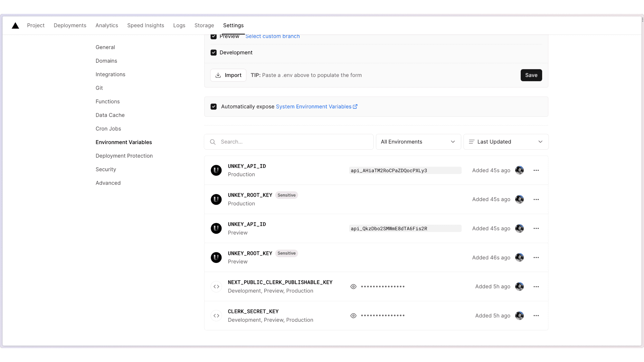644x362 pixels.
Task: Open the Last Updated sort dropdown
Action: coord(506,142)
